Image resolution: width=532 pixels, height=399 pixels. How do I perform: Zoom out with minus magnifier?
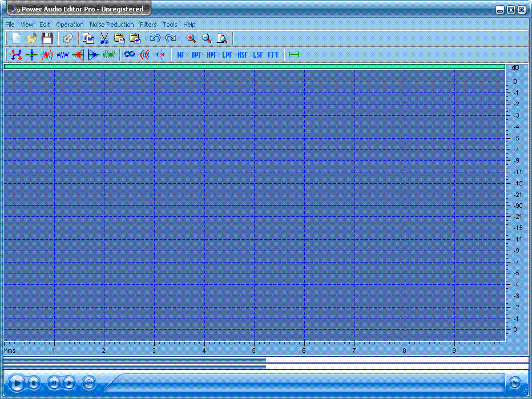point(207,38)
